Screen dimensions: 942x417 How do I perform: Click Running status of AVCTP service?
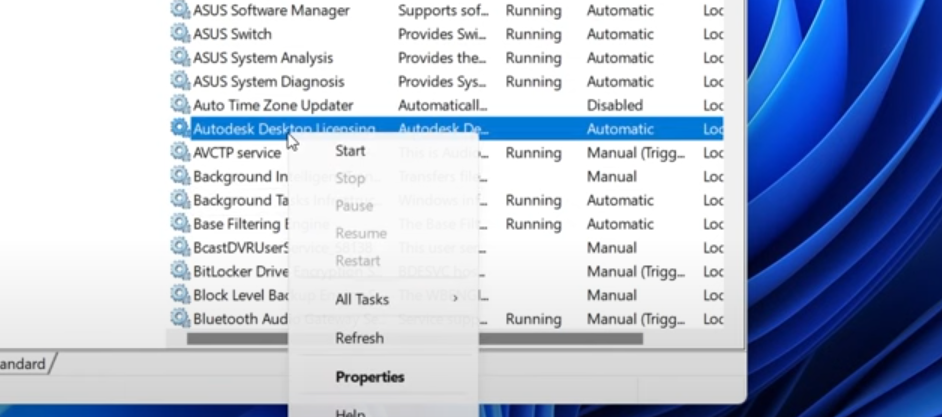point(533,153)
